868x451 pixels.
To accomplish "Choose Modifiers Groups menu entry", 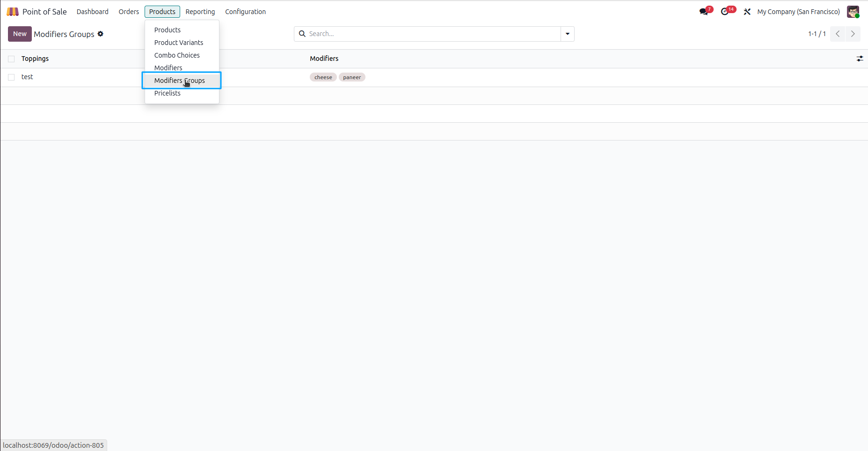I will tap(182, 81).
